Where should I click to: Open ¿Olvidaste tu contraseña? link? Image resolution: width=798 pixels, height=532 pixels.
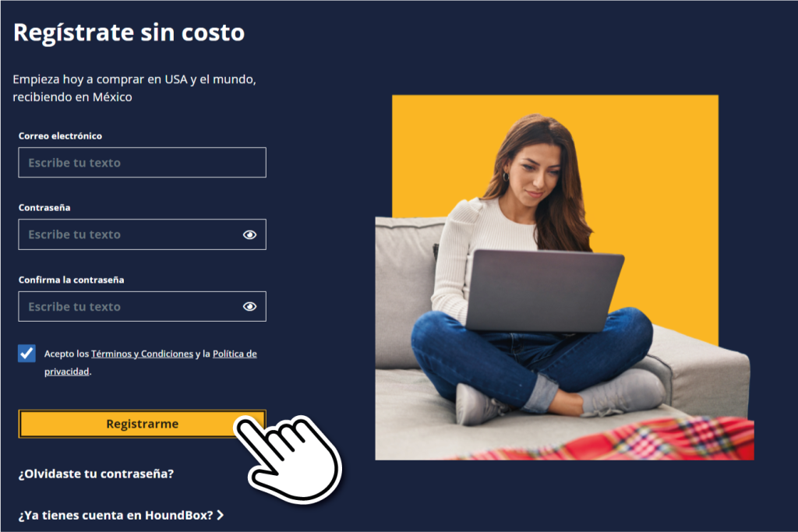pyautogui.click(x=96, y=474)
